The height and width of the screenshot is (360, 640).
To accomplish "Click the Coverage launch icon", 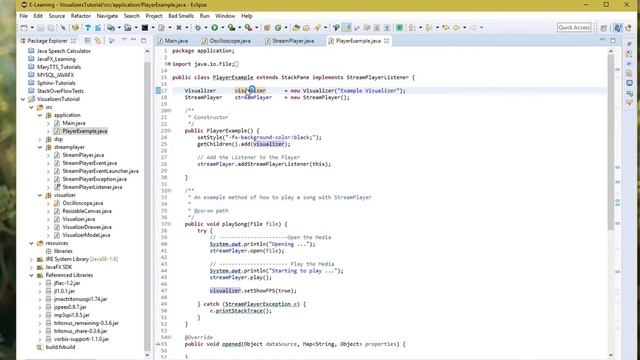I will pos(231,27).
